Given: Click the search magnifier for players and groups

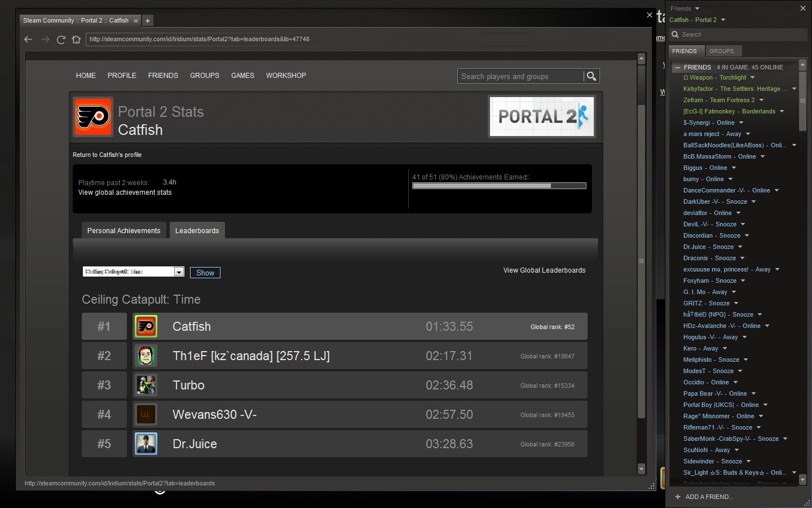Looking at the screenshot, I should [x=591, y=76].
